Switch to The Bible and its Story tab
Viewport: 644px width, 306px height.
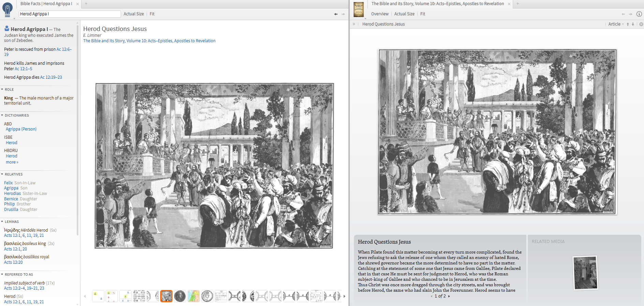pyautogui.click(x=438, y=4)
